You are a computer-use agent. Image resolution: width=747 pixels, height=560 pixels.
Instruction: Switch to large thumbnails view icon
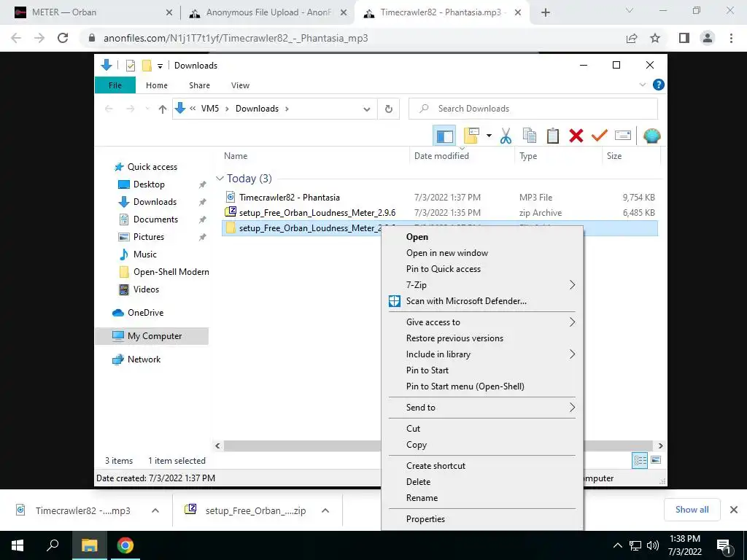pos(656,460)
